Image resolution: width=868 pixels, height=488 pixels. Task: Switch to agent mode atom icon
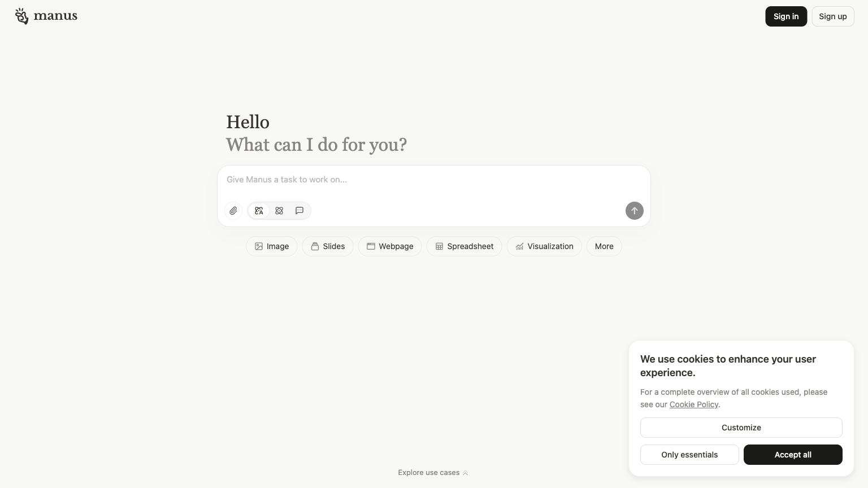[x=279, y=211]
